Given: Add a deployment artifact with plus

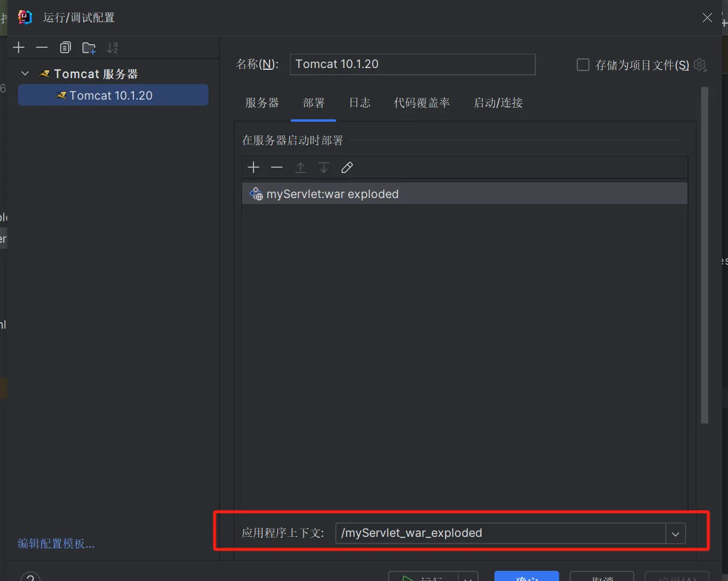Looking at the screenshot, I should coord(253,168).
